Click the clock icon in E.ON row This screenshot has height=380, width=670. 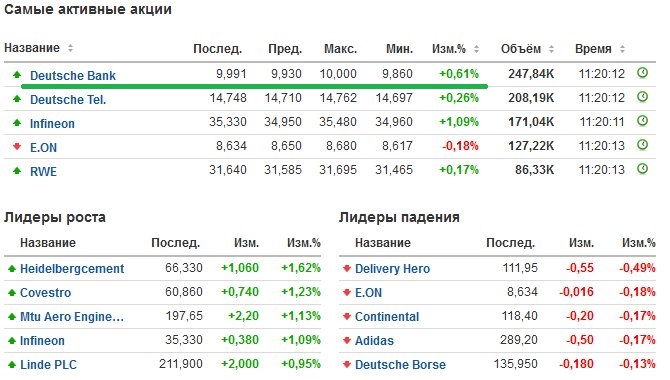tap(642, 144)
